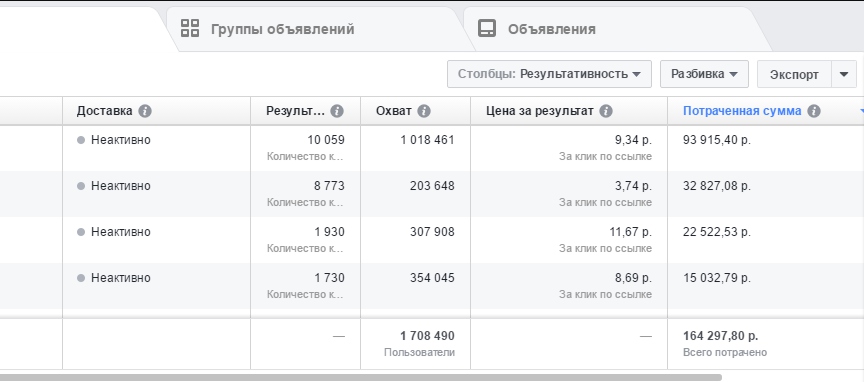The width and height of the screenshot is (864, 382).
Task: Click the horizontal scrollbar below the table
Action: (361, 378)
